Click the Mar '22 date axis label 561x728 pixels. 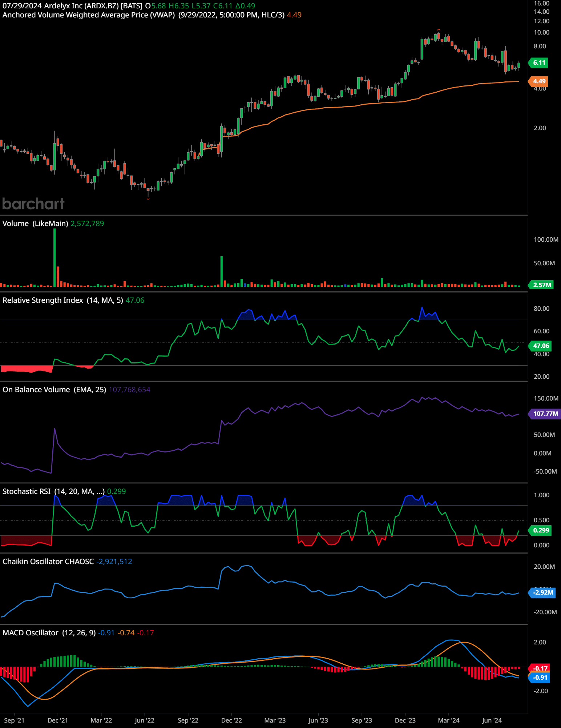[x=101, y=720]
